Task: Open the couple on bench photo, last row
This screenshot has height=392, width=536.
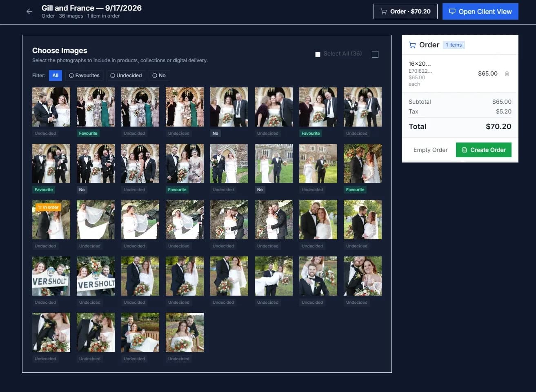Action: click(x=140, y=332)
